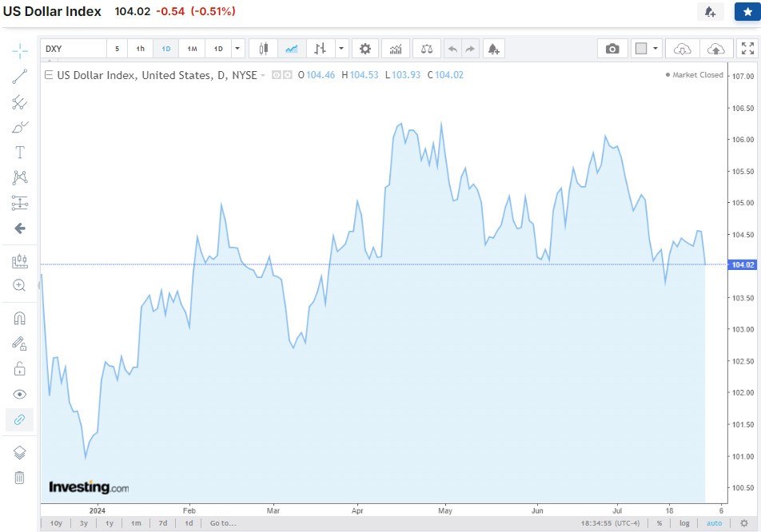Select the Trend Line drawing tool

[x=19, y=76]
